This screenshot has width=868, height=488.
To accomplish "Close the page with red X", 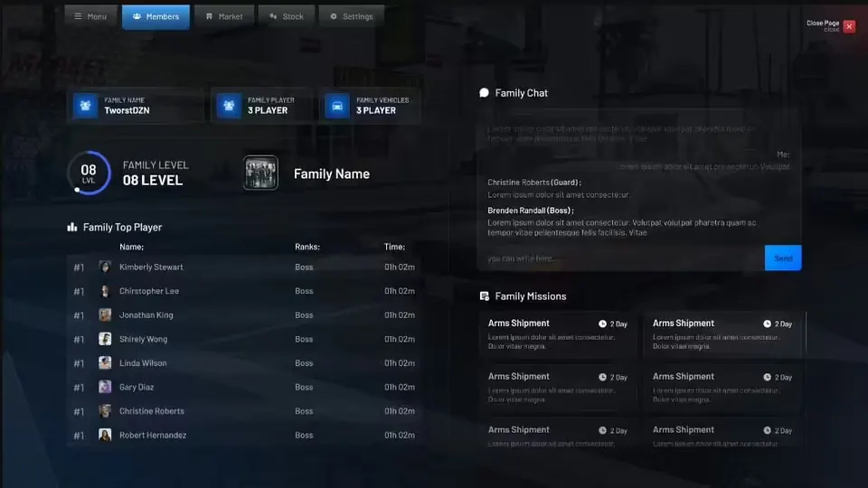I will 849,26.
